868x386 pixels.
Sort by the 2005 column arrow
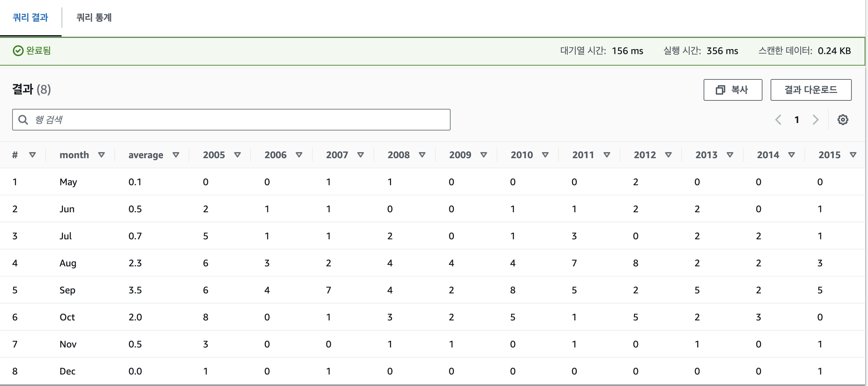pos(237,155)
